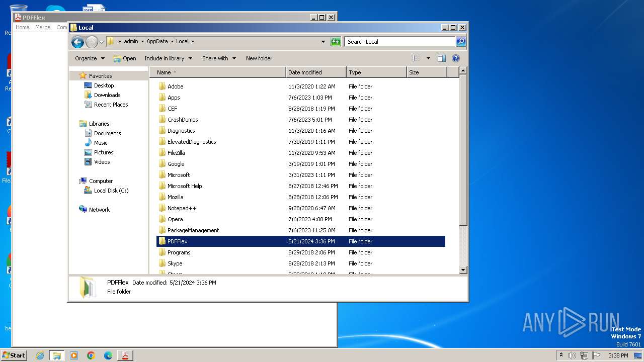
Task: Open Merge tab in PDFFlex window
Action: tap(43, 27)
